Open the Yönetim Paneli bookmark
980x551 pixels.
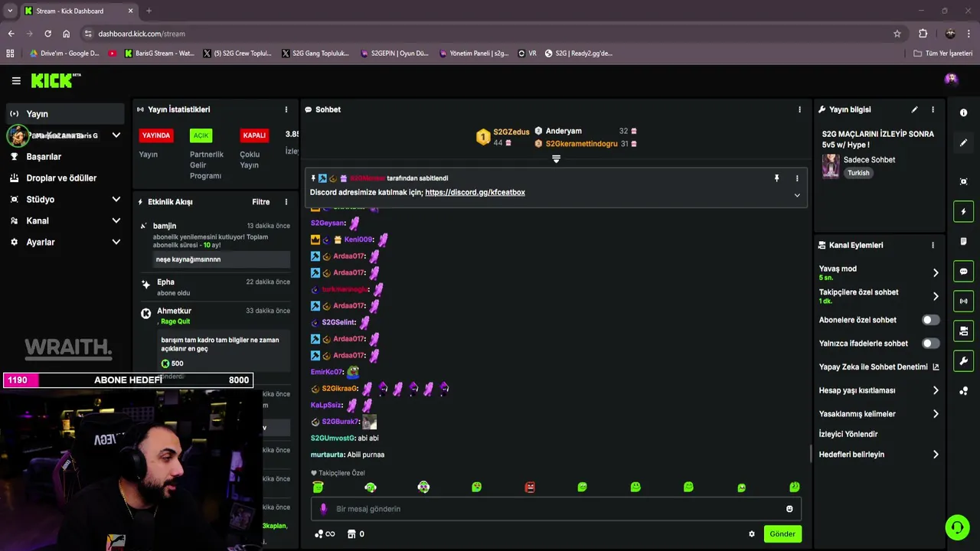pyautogui.click(x=474, y=54)
